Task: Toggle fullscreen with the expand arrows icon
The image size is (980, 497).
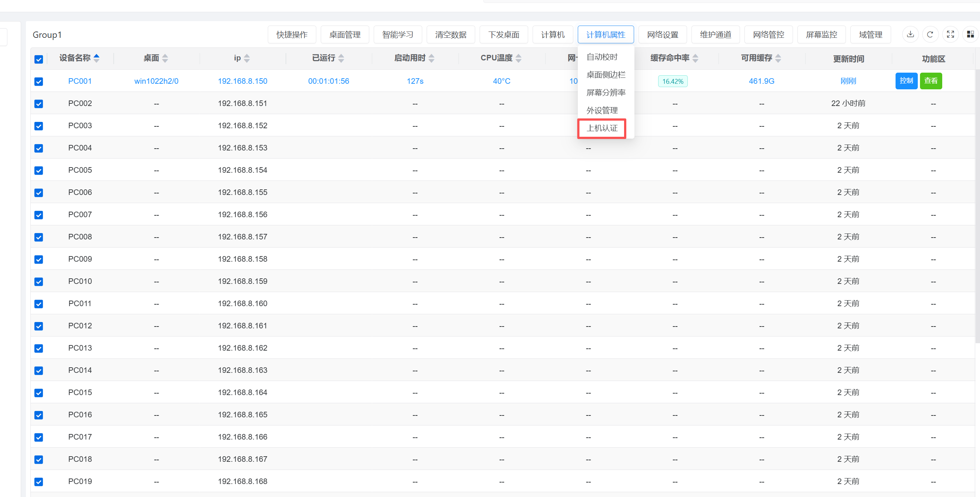Action: [x=950, y=34]
